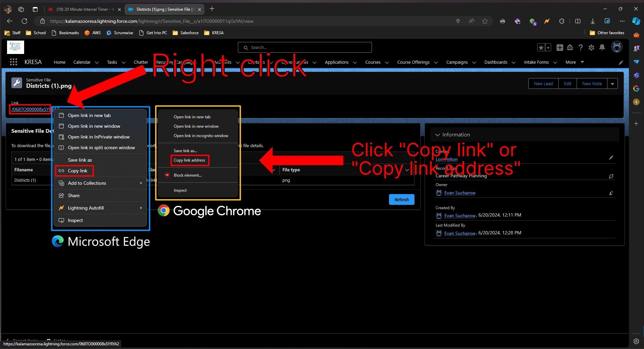Edit the Contact field pencil icon
Viewport: 644px width, 349px height.
[611, 158]
